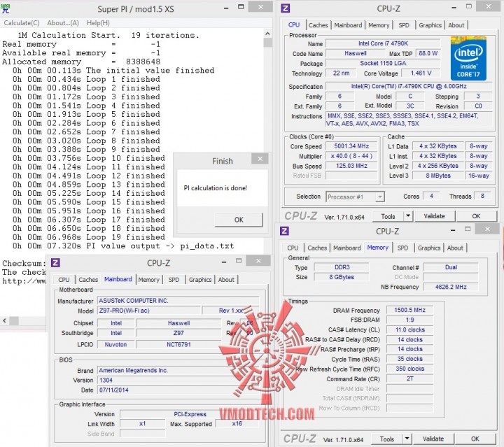504x447 pixels.
Task: Click Validate in Memory CPU-Z window
Action: pyautogui.click(x=433, y=439)
